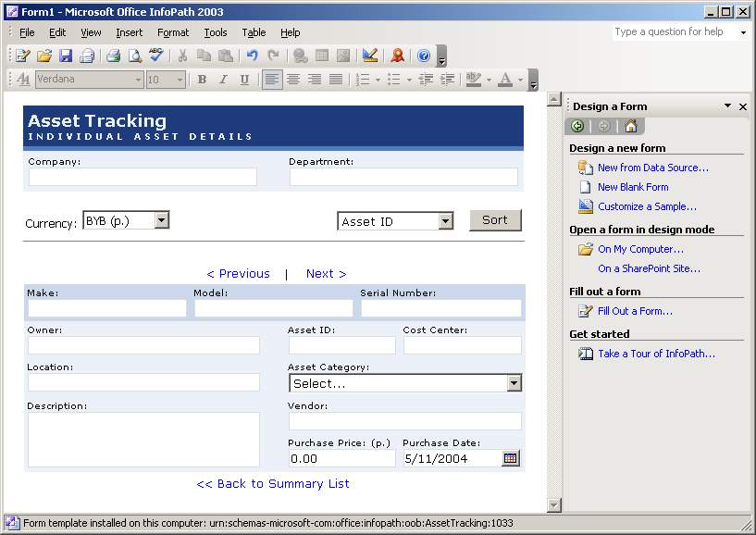Screen dimensions: 756x535
Task: Click the Font Color A button
Action: (505, 79)
